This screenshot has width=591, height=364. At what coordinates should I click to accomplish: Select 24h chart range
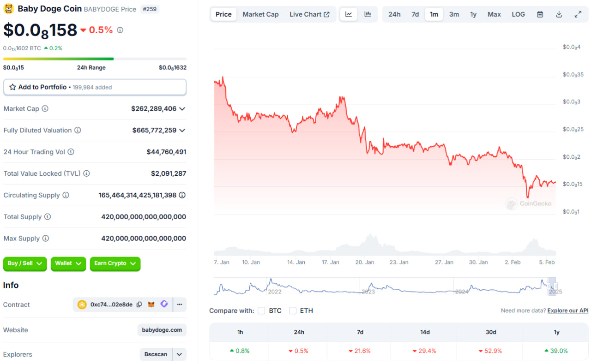click(394, 14)
